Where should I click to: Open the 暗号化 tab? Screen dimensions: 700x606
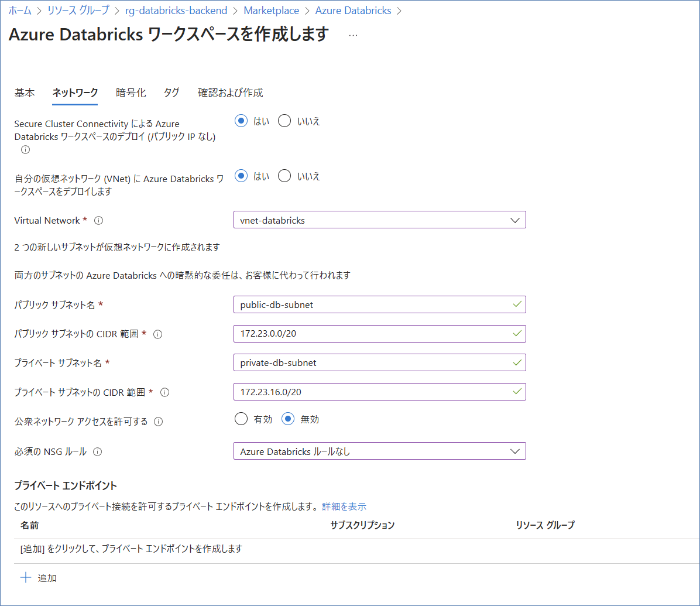point(131,93)
